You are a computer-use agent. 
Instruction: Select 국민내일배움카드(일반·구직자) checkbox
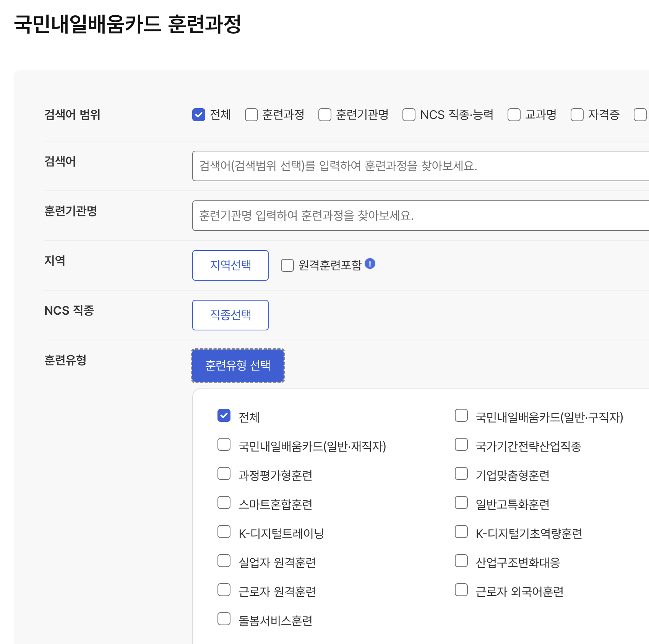point(461,416)
